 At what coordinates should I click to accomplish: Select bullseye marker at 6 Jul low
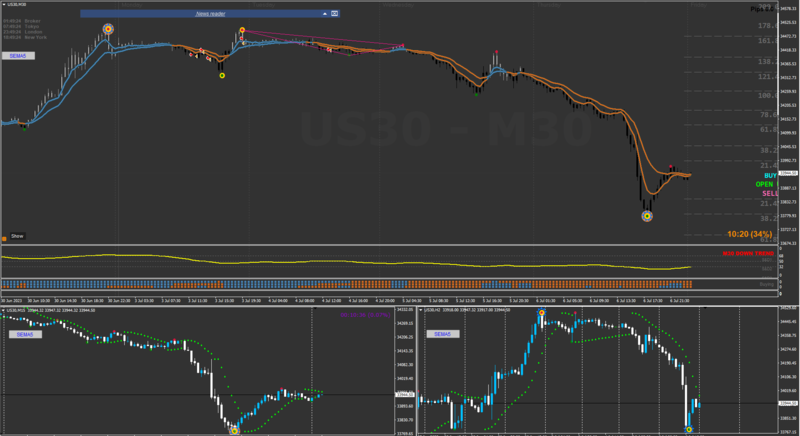[647, 216]
